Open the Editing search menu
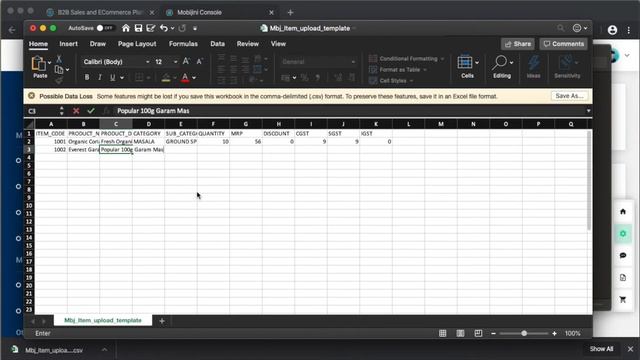 pos(502,66)
